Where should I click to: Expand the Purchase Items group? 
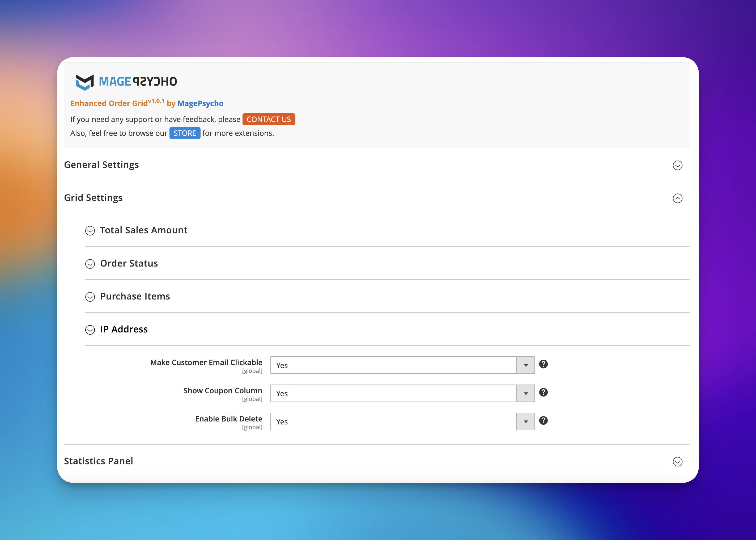90,297
